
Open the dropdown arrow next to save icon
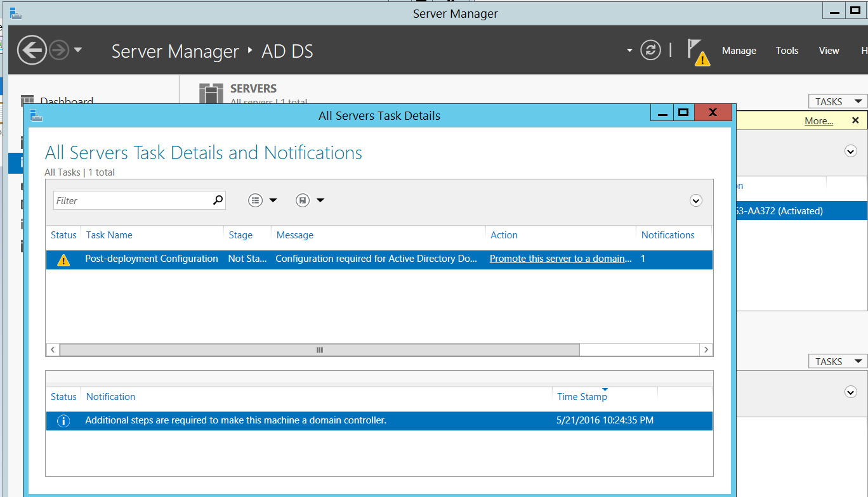(320, 200)
